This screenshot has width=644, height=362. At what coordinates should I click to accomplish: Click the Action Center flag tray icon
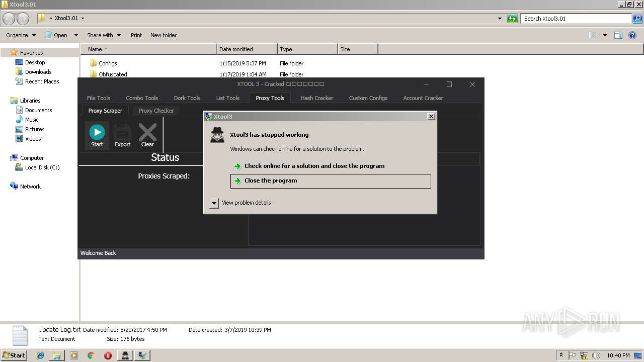point(573,355)
